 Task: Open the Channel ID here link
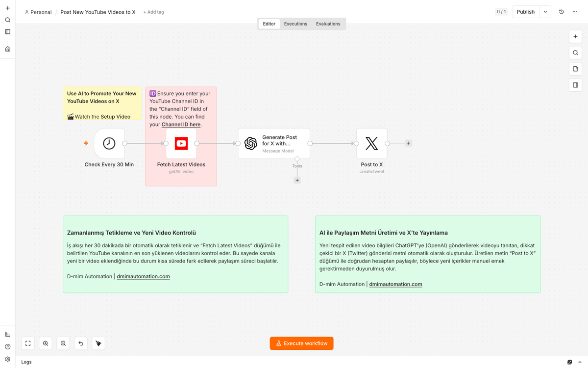point(181,125)
